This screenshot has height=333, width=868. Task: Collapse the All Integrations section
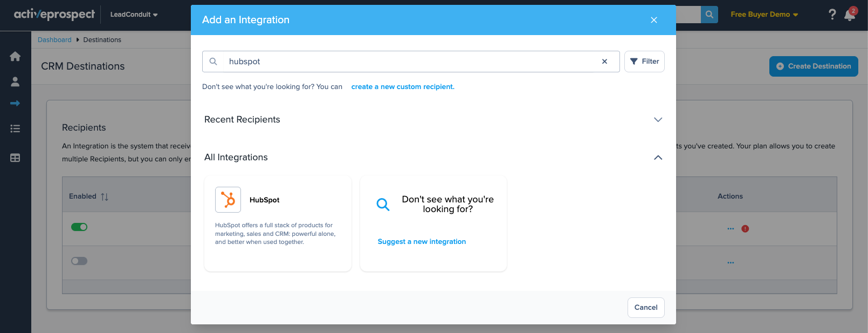pyautogui.click(x=658, y=158)
